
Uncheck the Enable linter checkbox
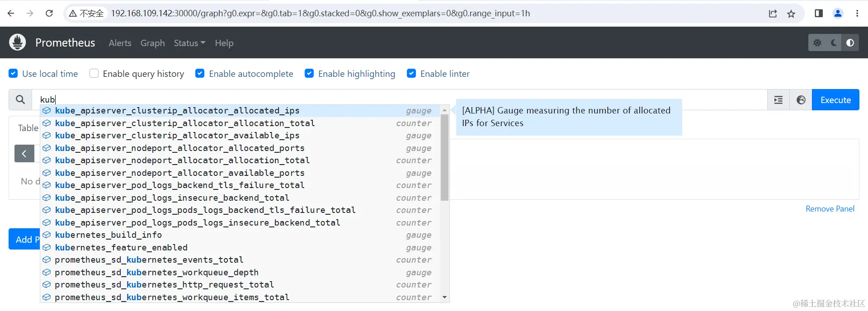[x=411, y=74]
